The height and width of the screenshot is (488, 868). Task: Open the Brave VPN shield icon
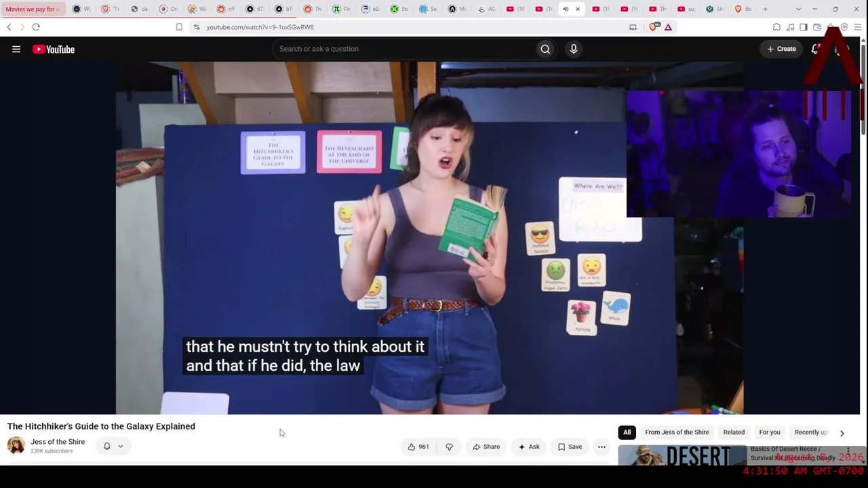click(x=844, y=27)
